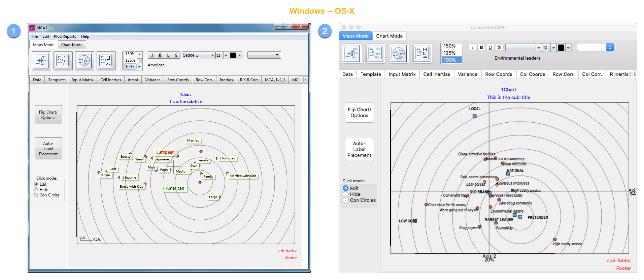Open the font size dropdown in concentricCGS
Image resolution: width=644 pixels, height=280 pixels.
pos(553,48)
